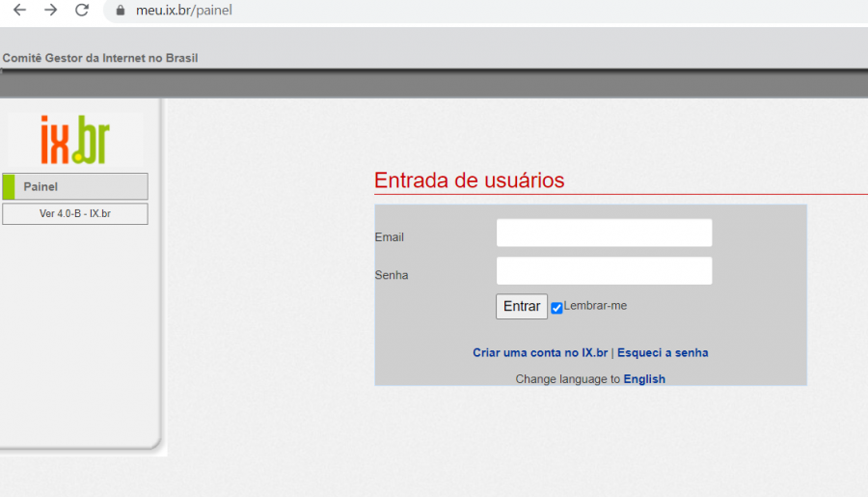
Task: Click the Esqueci a senha link
Action: click(x=663, y=353)
